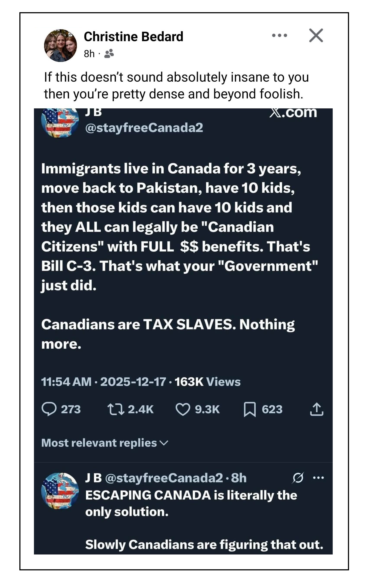366x588 pixels.
Task: Click the slashed-circle icon on JB's reply
Action: pyautogui.click(x=298, y=478)
